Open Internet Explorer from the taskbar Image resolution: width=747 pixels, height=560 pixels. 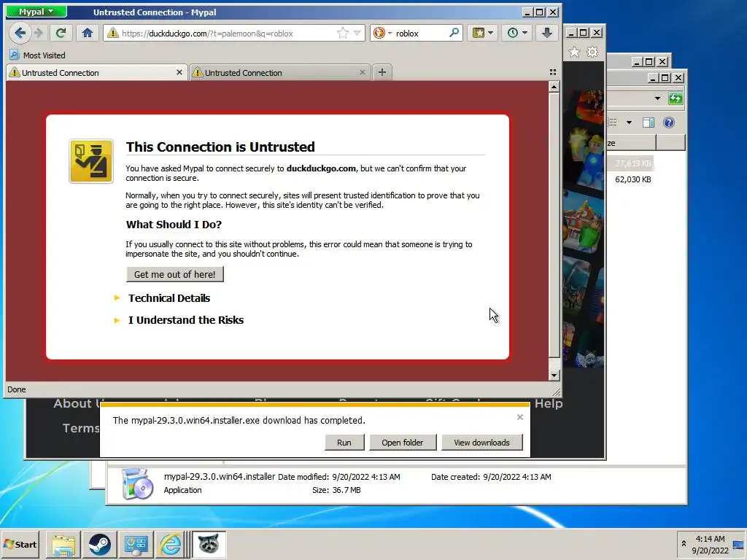click(x=171, y=544)
